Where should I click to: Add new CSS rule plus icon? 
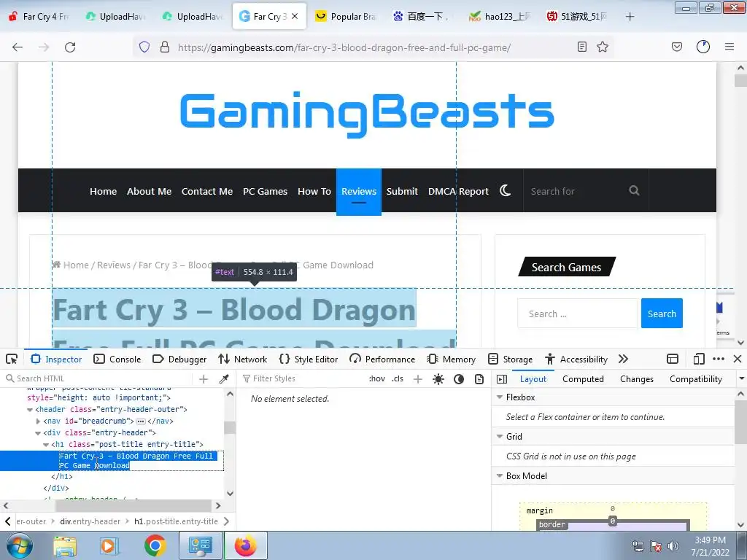[x=418, y=379]
